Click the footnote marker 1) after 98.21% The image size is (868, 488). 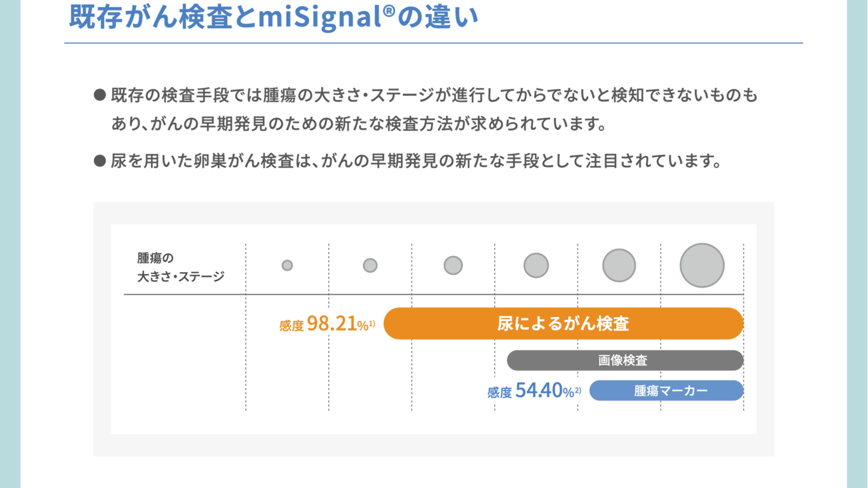point(372,323)
